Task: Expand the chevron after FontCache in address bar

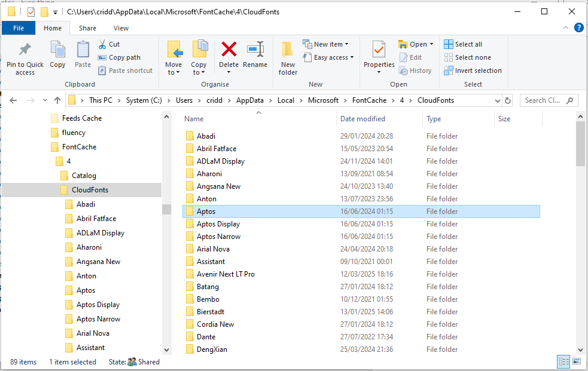Action: pos(393,100)
